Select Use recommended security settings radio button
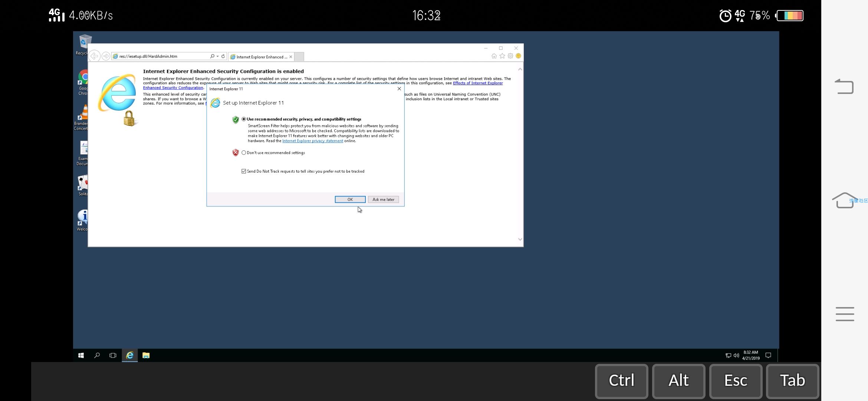 click(244, 119)
